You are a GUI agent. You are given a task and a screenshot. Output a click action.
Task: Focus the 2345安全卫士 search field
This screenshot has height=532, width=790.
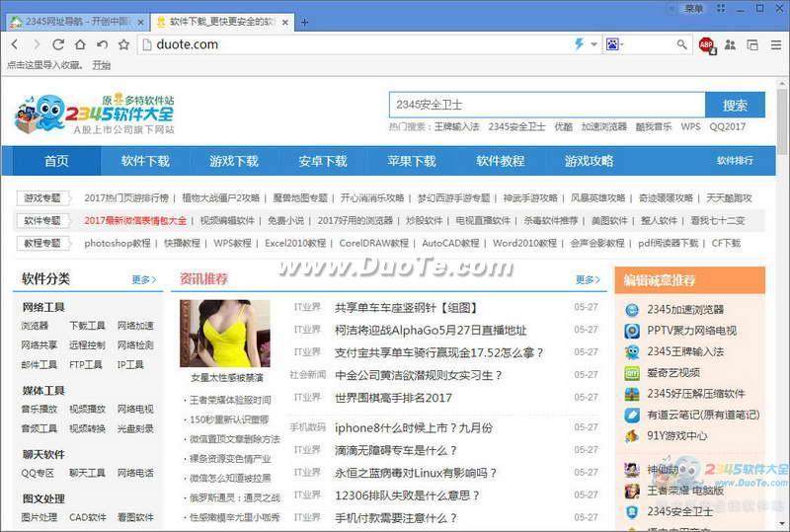tap(547, 105)
